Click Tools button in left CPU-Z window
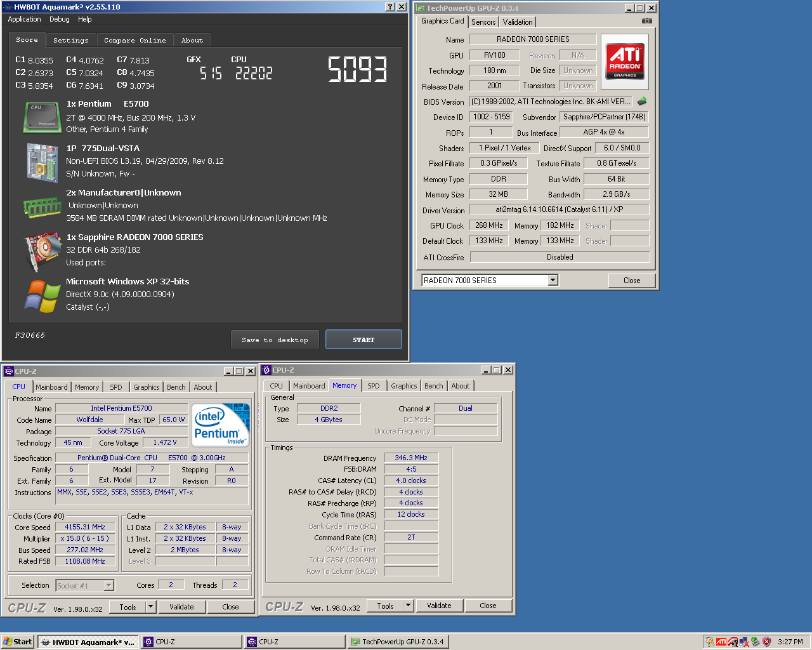812x650 pixels. pos(128,607)
